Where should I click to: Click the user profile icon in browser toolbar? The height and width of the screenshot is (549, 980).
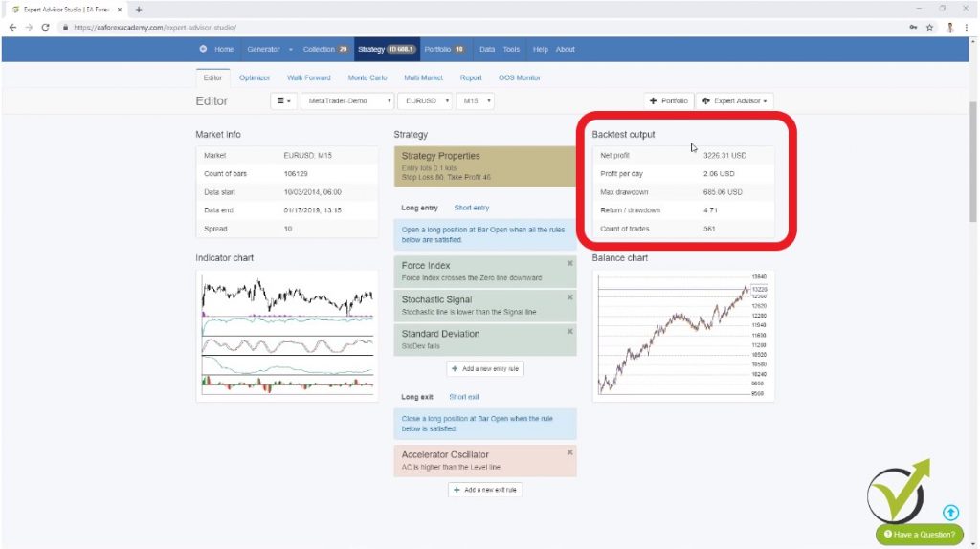[x=950, y=28]
